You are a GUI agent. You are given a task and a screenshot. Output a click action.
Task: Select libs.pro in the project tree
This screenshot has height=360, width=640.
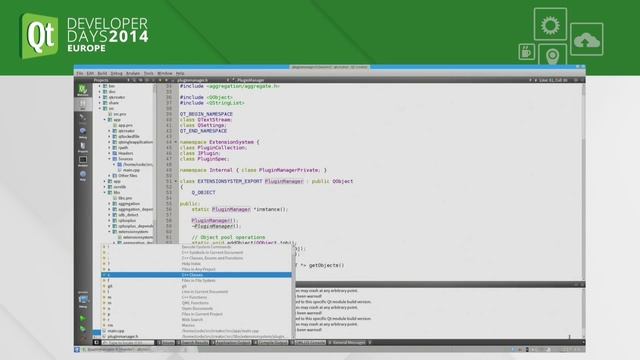coord(125,198)
